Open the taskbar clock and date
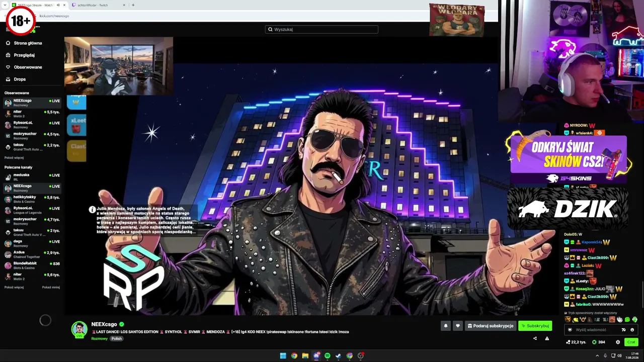The image size is (644, 362). (632, 355)
